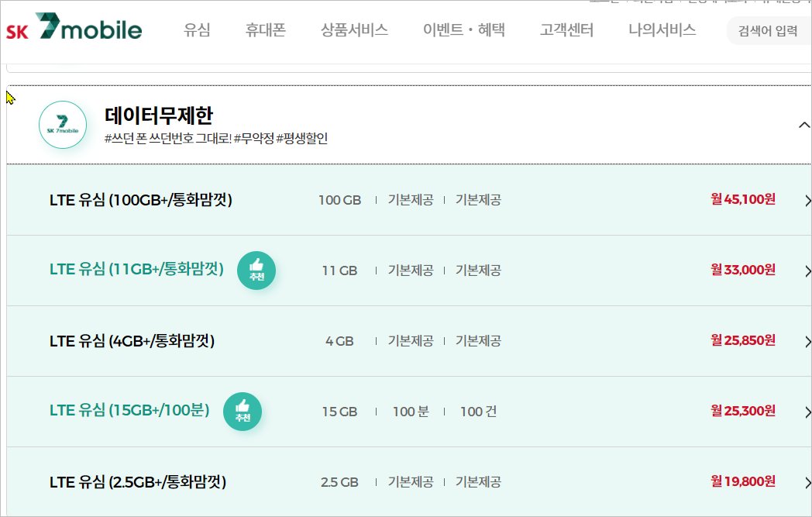
Task: Open arrow for 2.5GB+ plan row
Action: (807, 482)
